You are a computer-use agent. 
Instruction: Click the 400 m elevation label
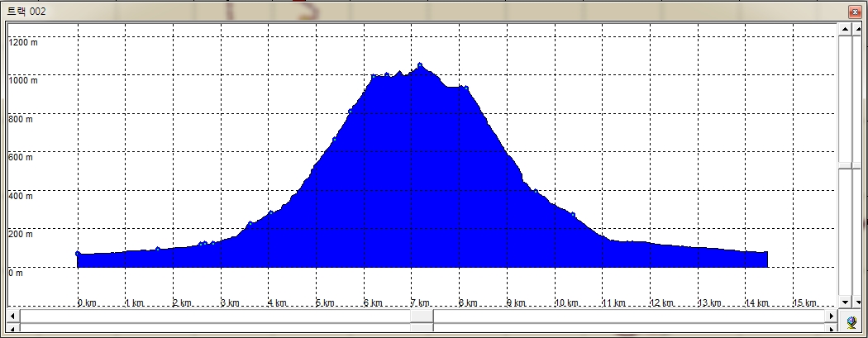[21, 196]
